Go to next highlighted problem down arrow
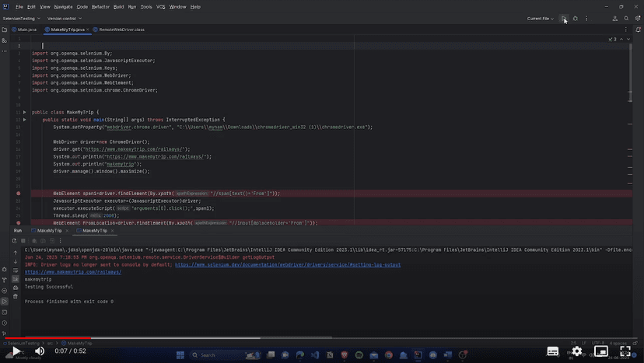The width and height of the screenshot is (644, 363). [x=628, y=39]
